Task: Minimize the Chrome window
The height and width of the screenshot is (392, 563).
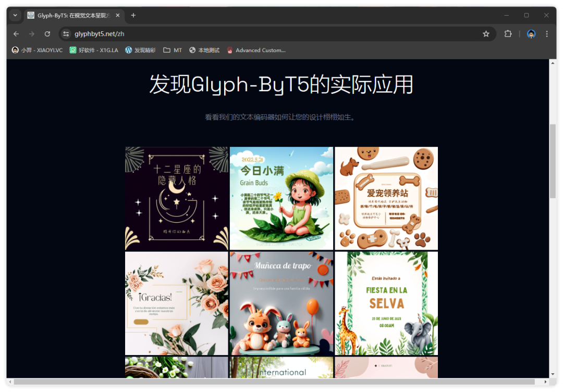Action: tap(506, 16)
